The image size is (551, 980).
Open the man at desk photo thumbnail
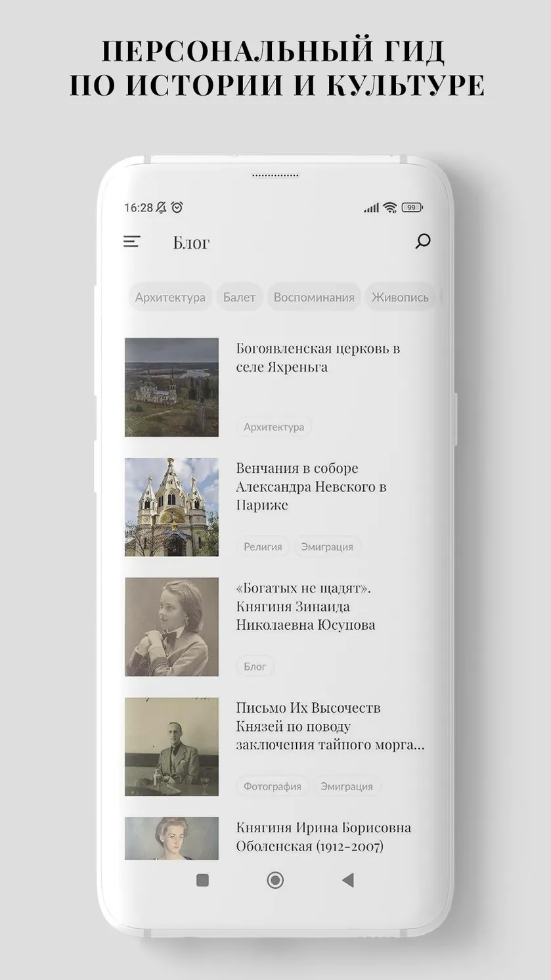(171, 747)
